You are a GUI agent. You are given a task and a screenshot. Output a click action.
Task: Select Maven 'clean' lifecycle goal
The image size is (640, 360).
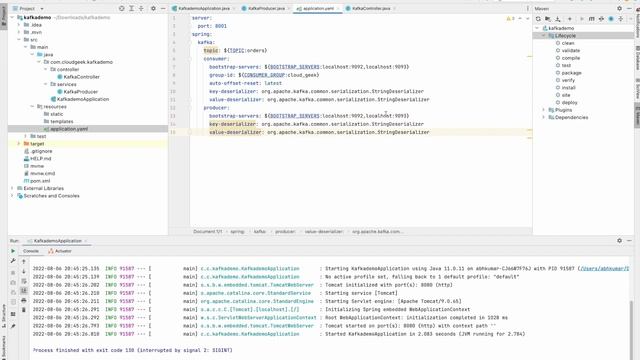568,43
